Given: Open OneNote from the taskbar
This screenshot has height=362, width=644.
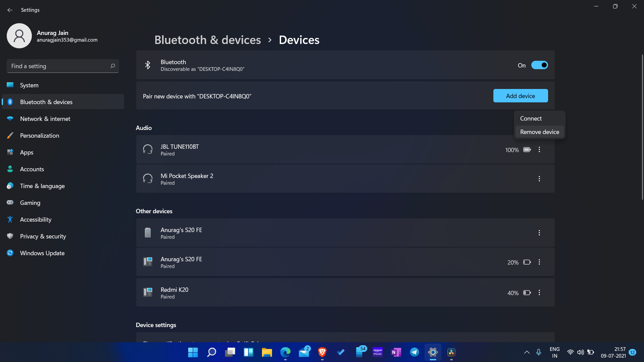Looking at the screenshot, I should (396, 352).
